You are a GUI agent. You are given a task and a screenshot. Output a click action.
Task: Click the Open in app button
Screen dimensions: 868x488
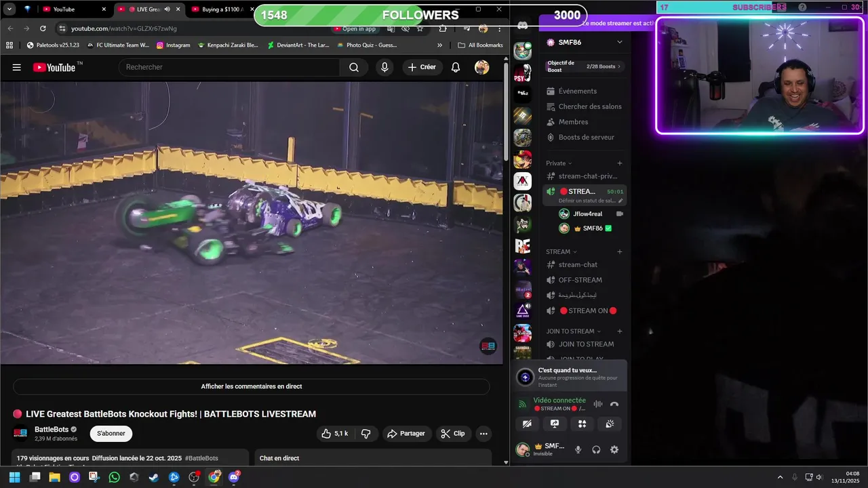pos(355,28)
